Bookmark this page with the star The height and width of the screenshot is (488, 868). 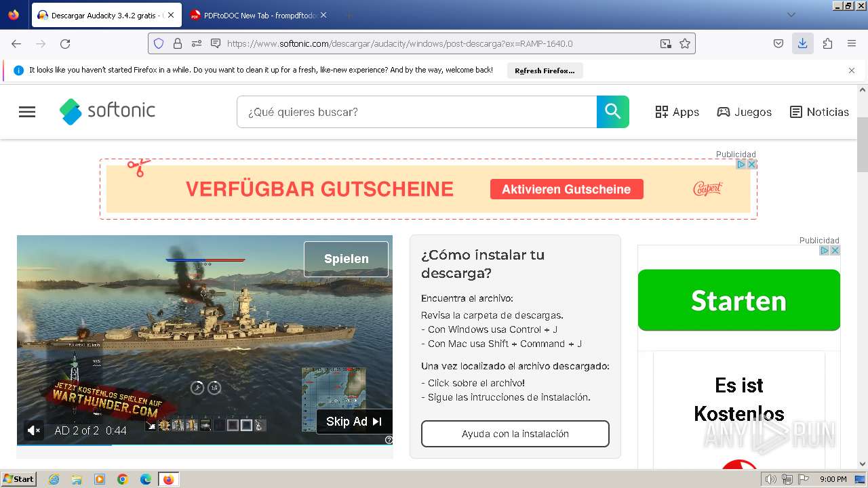coord(685,43)
